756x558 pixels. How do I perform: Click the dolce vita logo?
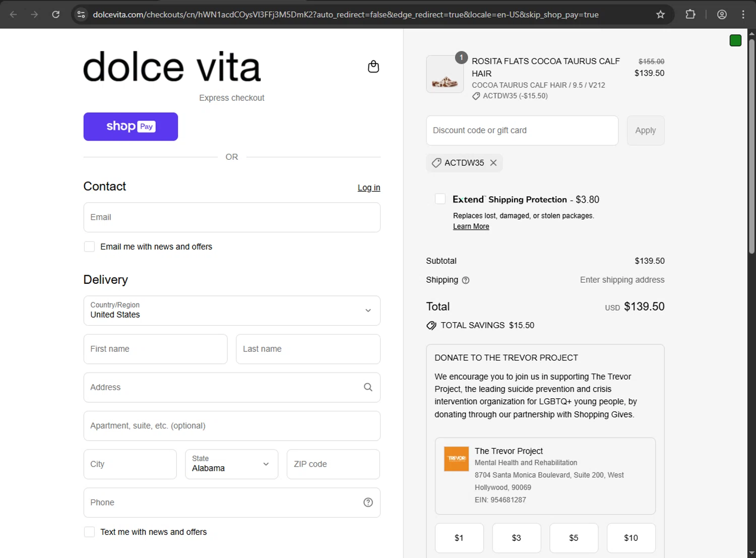click(x=172, y=67)
